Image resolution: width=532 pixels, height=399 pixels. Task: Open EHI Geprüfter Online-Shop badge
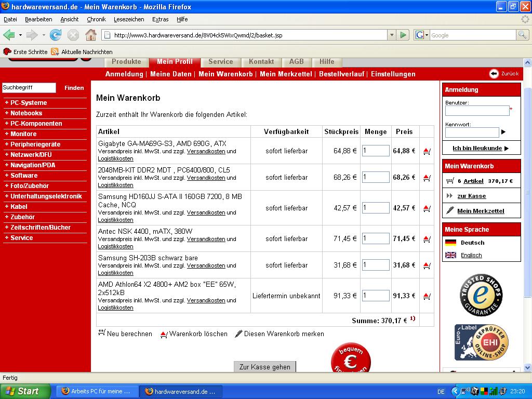pyautogui.click(x=481, y=342)
